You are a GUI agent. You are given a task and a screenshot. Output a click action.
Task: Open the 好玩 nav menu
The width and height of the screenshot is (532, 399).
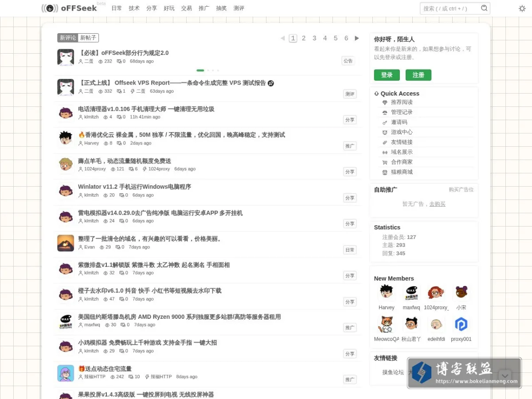pos(169,8)
